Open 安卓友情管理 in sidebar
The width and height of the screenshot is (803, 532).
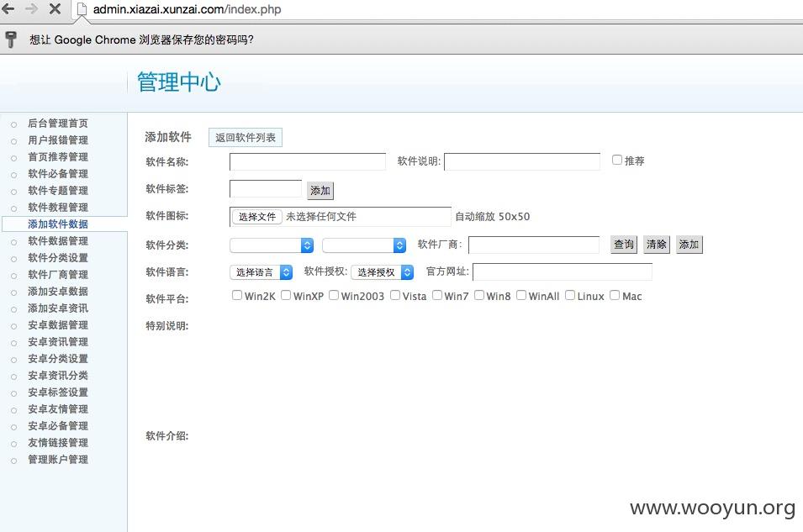click(x=58, y=409)
